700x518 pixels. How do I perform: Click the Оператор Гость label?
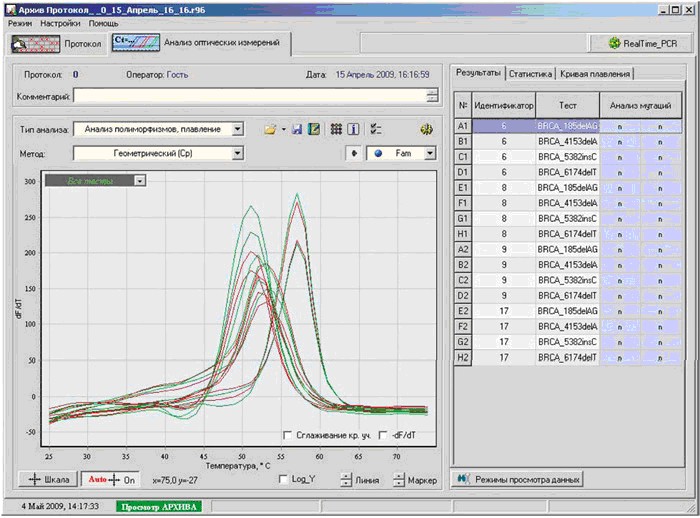pos(157,75)
